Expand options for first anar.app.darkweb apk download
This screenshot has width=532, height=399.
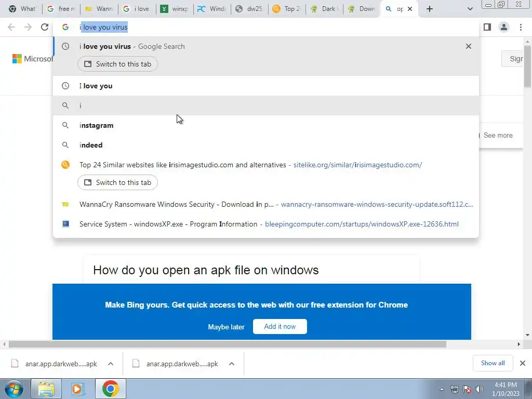tap(111, 364)
